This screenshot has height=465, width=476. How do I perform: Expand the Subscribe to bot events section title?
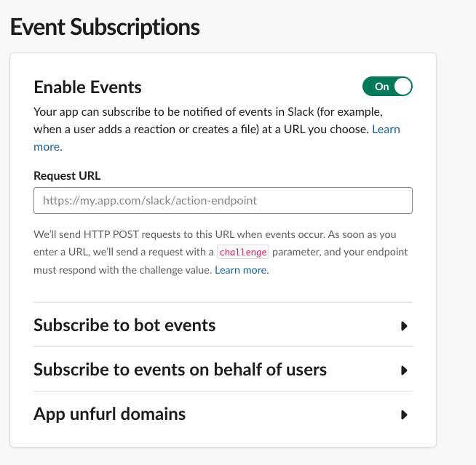(124, 325)
